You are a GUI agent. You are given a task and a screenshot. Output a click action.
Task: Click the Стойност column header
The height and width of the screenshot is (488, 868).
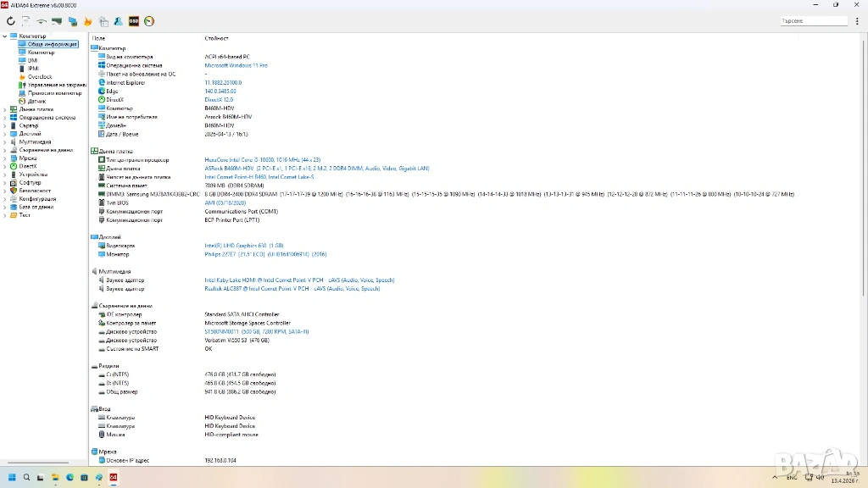pyautogui.click(x=216, y=38)
